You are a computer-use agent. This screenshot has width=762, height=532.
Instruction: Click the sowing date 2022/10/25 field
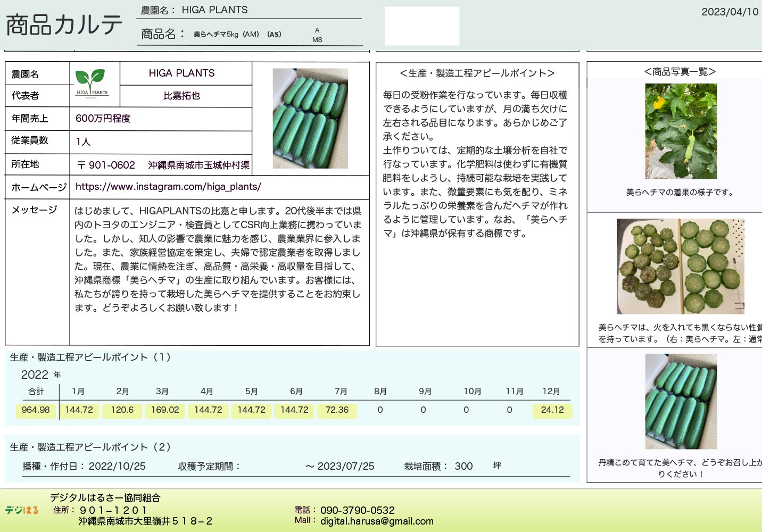pyautogui.click(x=117, y=467)
